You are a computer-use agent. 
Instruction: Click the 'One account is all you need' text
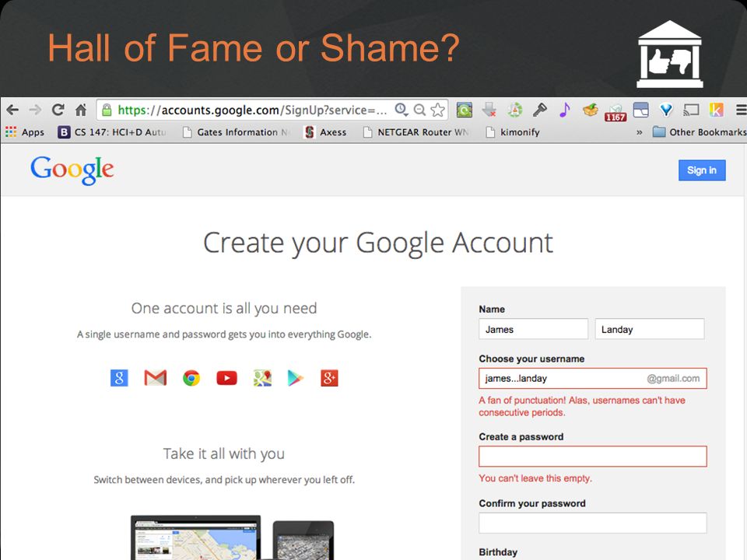[224, 308]
